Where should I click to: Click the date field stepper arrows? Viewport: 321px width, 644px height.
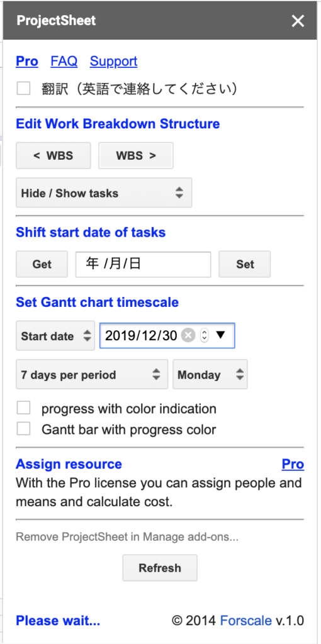pos(205,336)
